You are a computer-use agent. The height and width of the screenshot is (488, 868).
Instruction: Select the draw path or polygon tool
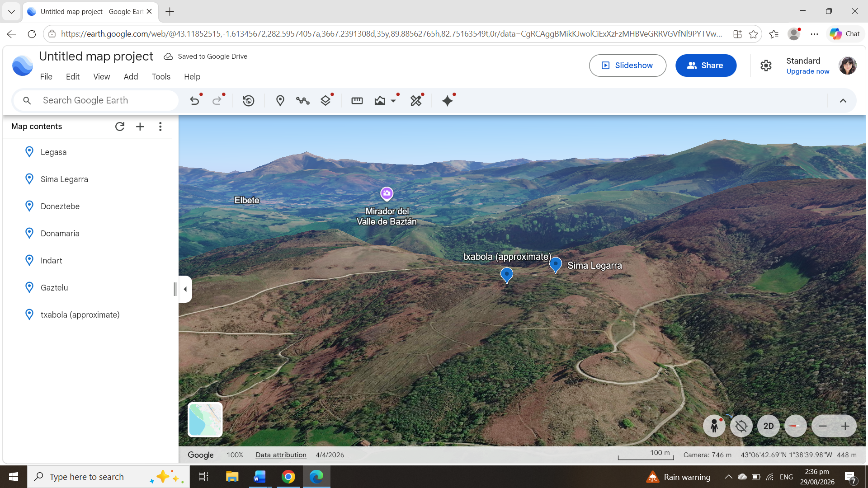coord(303,101)
